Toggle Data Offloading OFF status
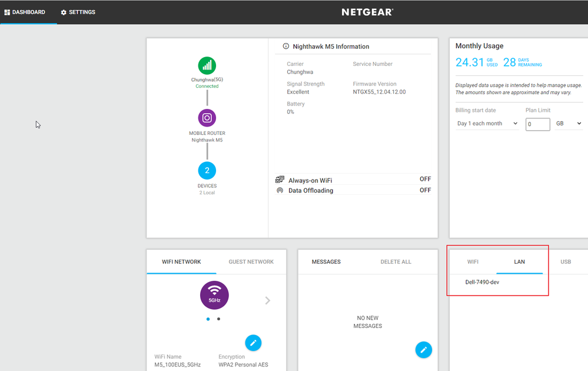The height and width of the screenshot is (371, 588). pos(425,190)
